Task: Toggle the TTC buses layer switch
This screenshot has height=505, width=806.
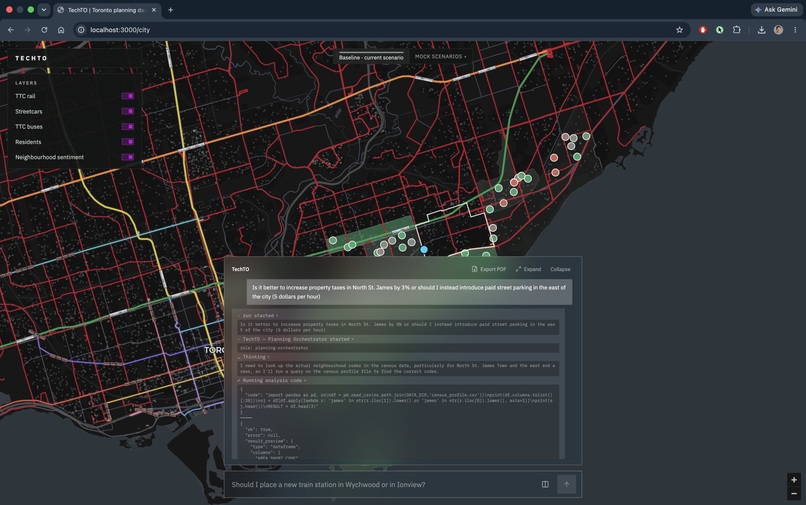Action: click(127, 127)
